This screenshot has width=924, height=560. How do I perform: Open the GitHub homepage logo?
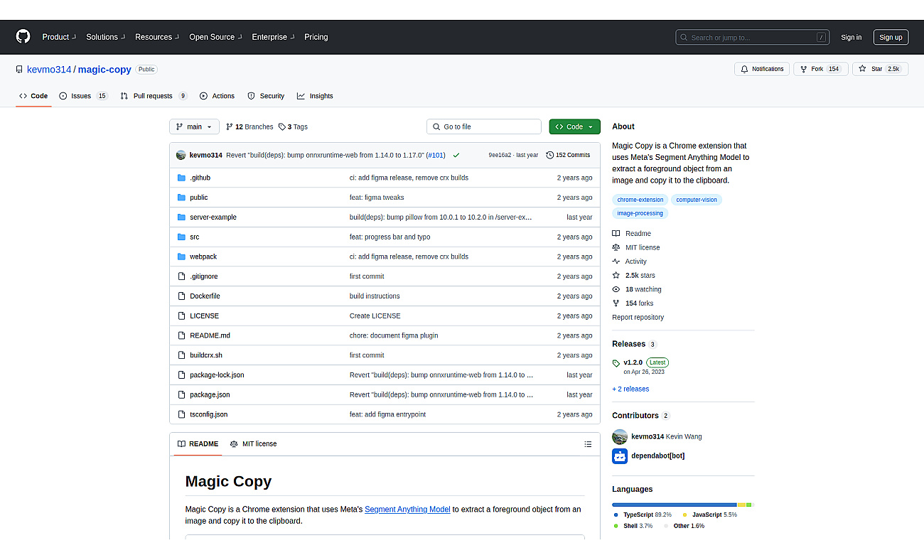point(23,37)
